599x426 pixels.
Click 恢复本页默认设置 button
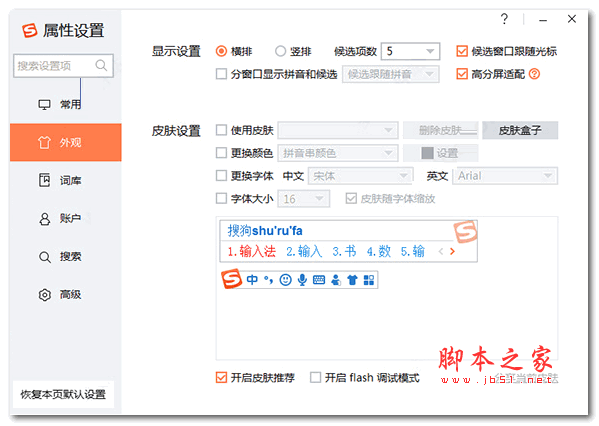click(x=63, y=394)
